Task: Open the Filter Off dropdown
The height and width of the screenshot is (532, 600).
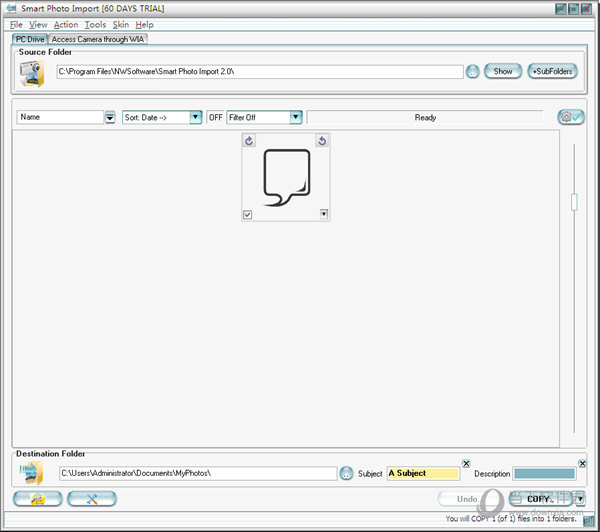Action: click(264, 117)
